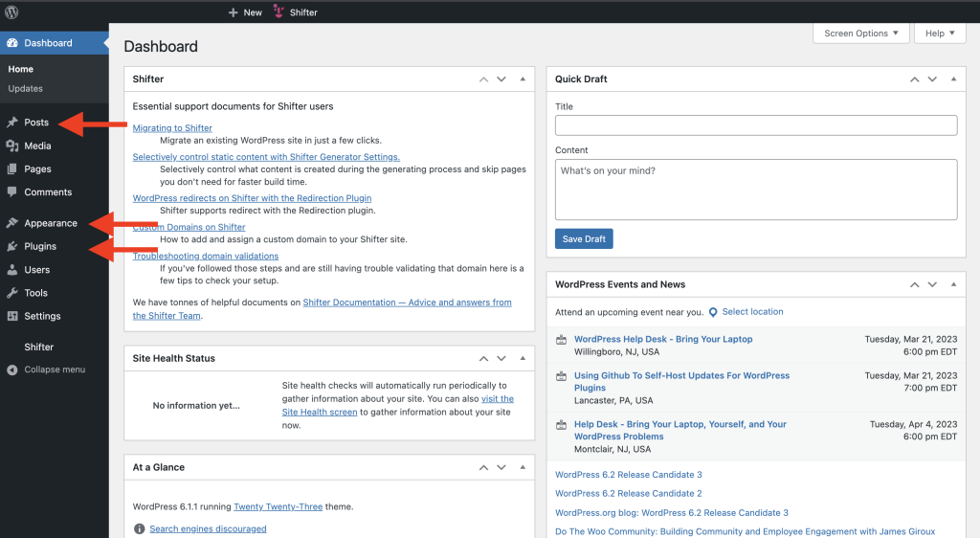Open Using Github To Self-Host Updates link

click(x=681, y=382)
